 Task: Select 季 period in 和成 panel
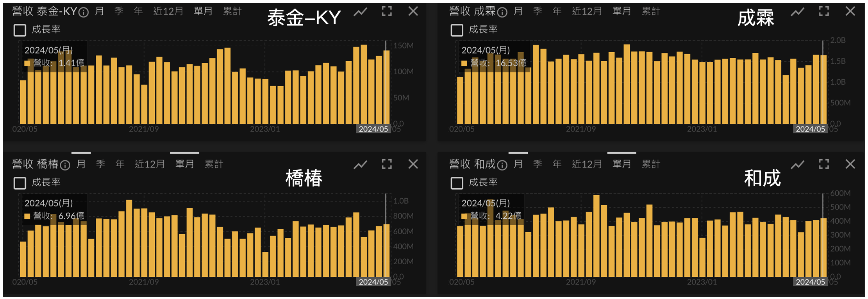[x=538, y=164]
